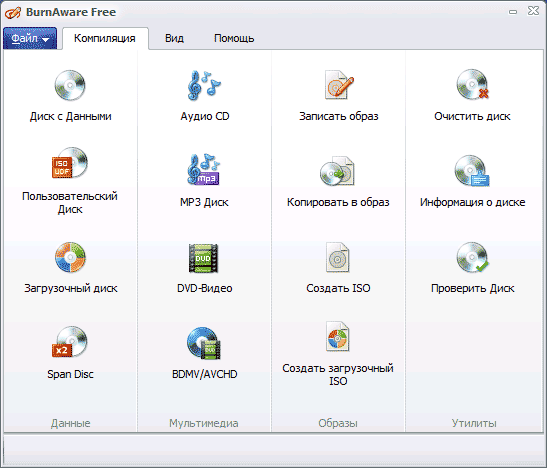The height and width of the screenshot is (468, 547).
Task: Open the Создать ISO document icon
Action: pos(337,257)
